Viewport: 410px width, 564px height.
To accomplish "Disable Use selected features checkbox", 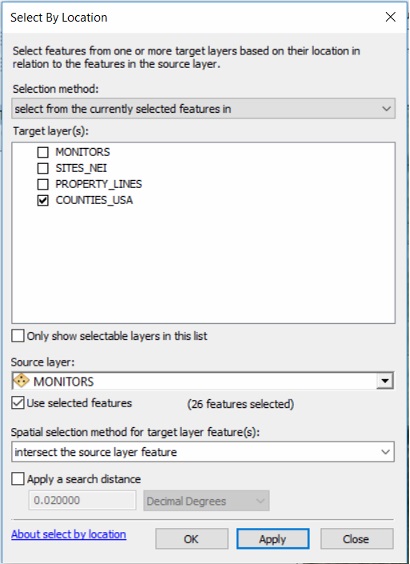I will pos(18,403).
